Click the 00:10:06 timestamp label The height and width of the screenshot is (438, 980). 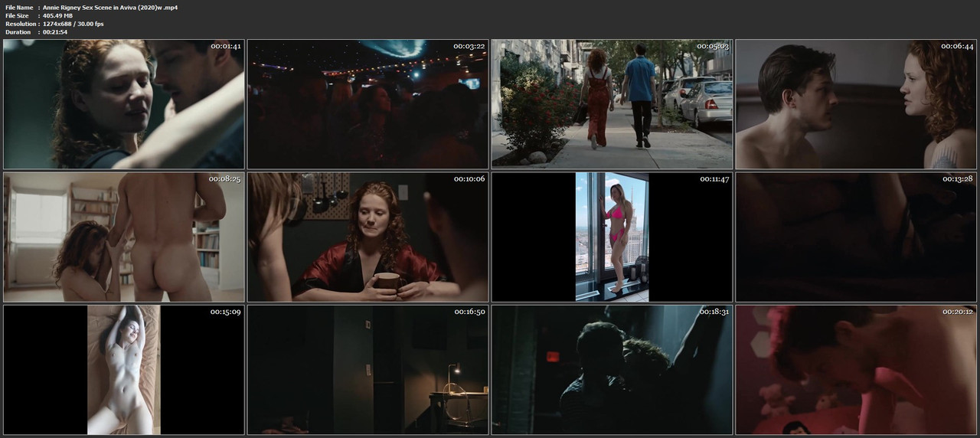point(469,178)
